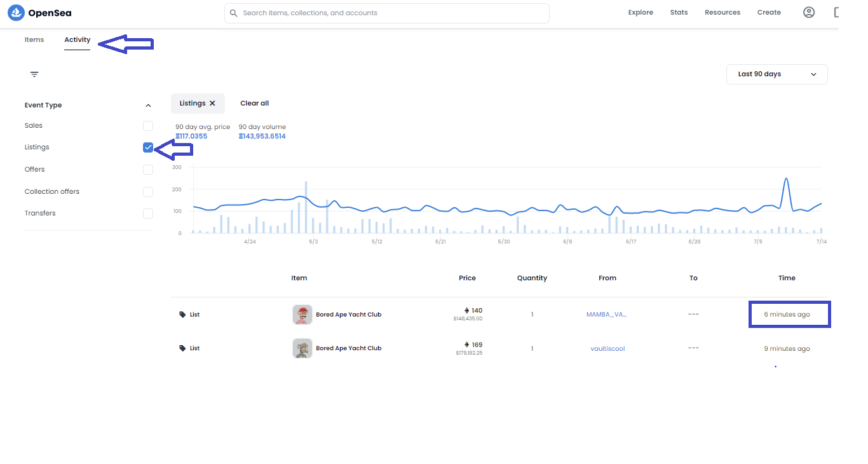
Task: Click the tall volume bar near 5/3
Action: [306, 207]
